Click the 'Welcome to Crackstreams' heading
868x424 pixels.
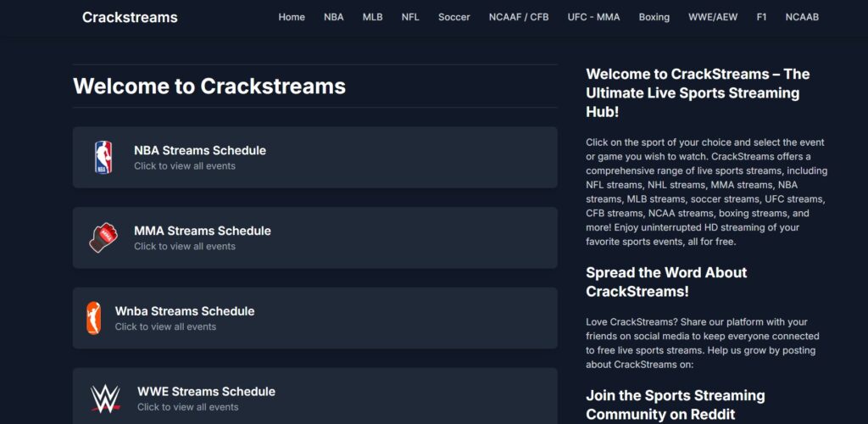point(209,86)
